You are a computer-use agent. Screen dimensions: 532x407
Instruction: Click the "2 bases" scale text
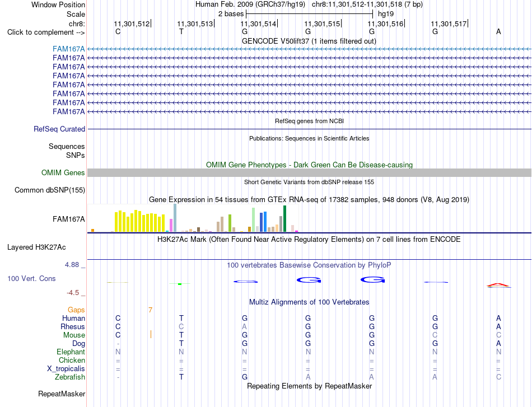231,14
